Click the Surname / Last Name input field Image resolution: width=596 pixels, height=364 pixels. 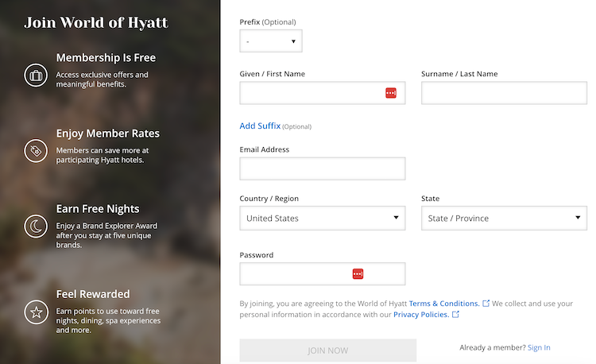coord(504,93)
